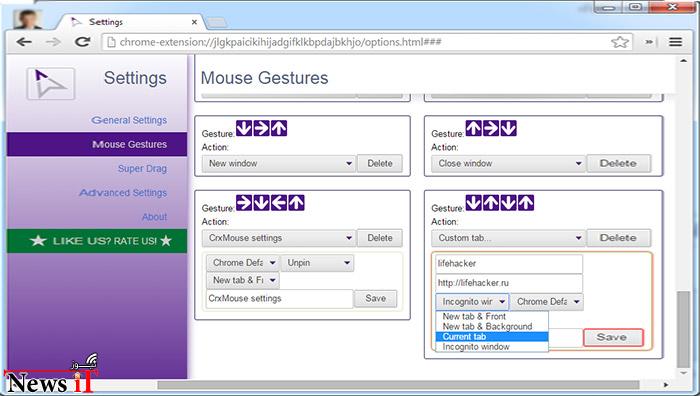Click Delete button next to Close window

tap(618, 163)
